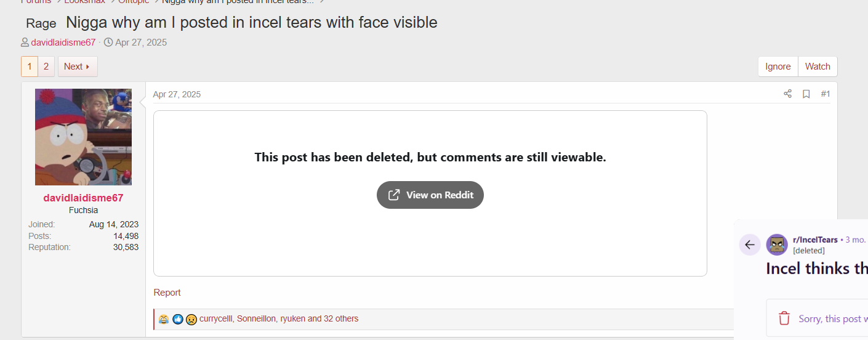
Task: Click the sad face reaction icon
Action: coord(191,319)
